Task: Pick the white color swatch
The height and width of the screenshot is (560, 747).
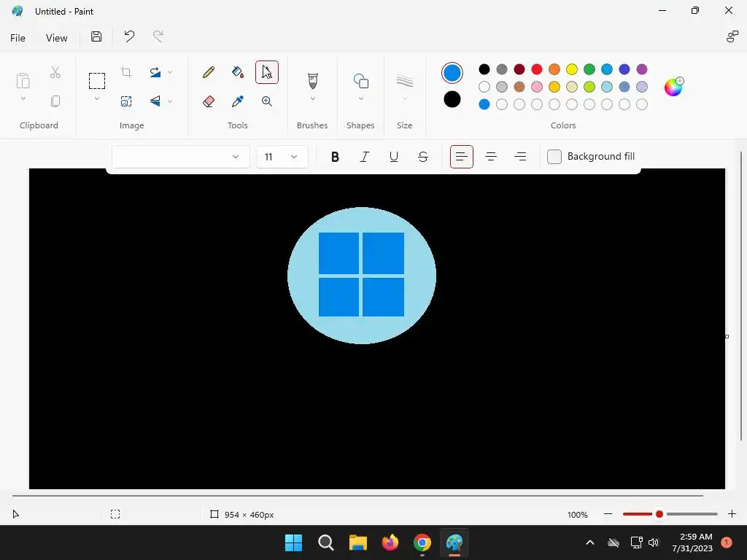Action: pyautogui.click(x=484, y=87)
